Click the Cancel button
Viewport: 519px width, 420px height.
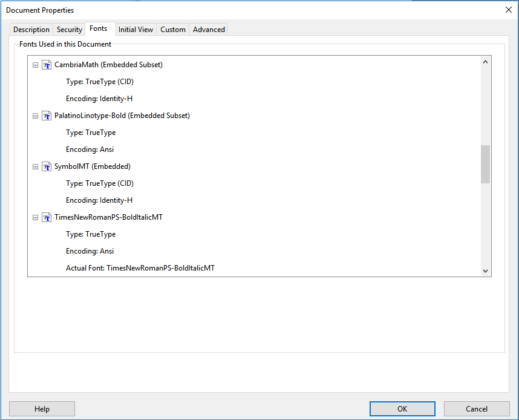click(x=477, y=409)
